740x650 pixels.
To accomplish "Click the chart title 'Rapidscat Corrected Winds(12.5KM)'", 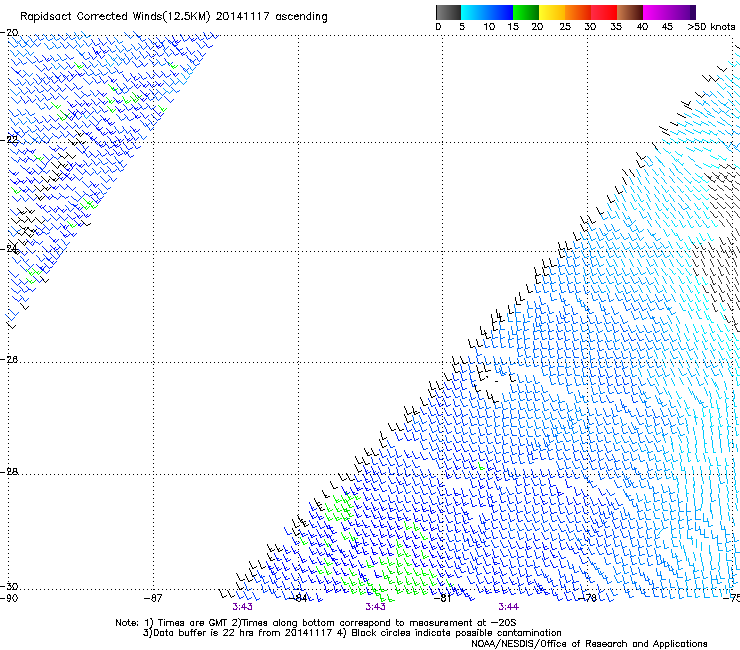I will click(115, 17).
